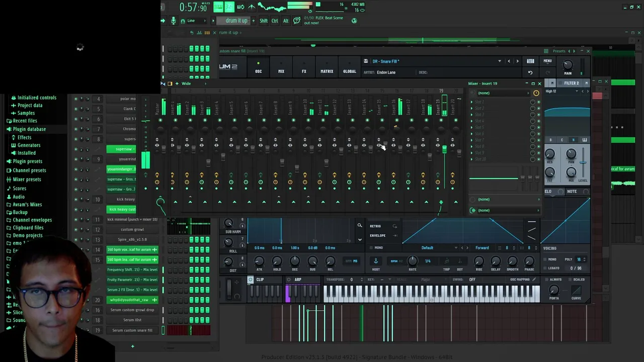This screenshot has height=362, width=644.
Task: Open the plugin wrapper grid icon next to Presets
Action: click(x=546, y=51)
